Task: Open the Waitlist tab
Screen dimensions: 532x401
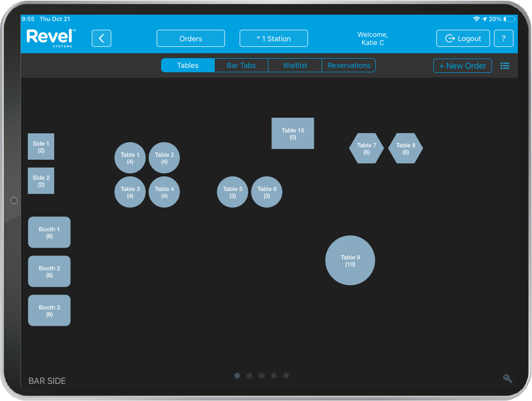Action: [295, 65]
